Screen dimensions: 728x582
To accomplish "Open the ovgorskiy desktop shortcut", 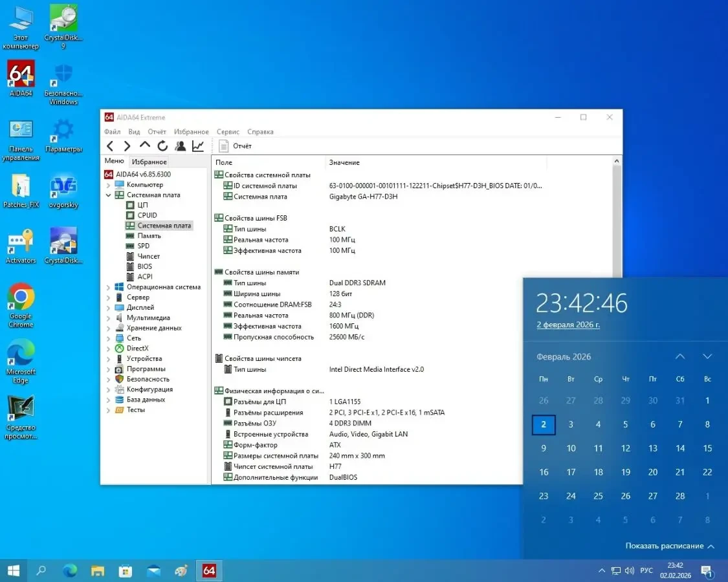I will point(63,191).
